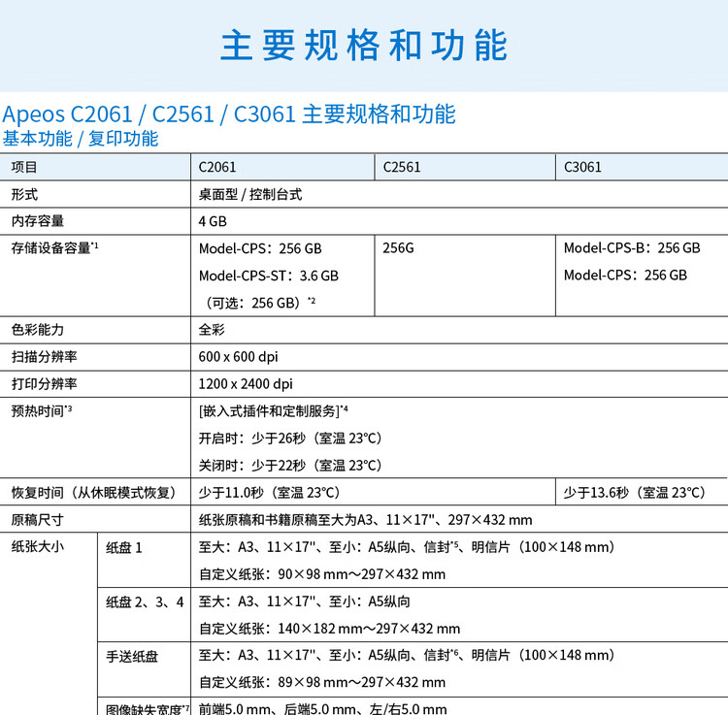
Task: Click the 1200 x 2400 dpi value
Action: point(246,384)
